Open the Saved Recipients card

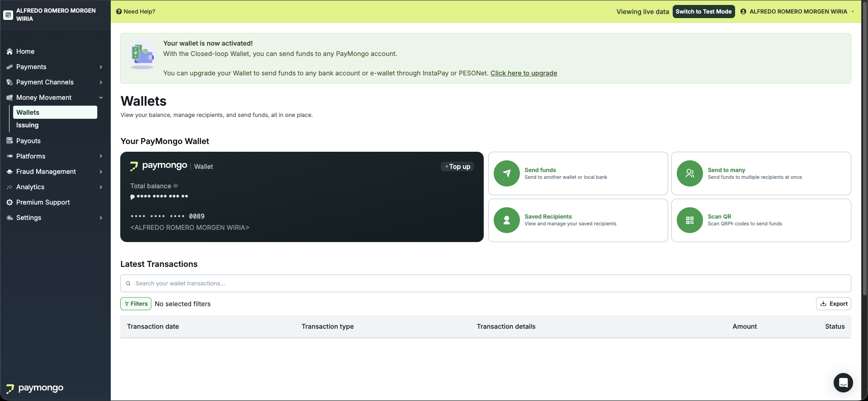tap(578, 220)
